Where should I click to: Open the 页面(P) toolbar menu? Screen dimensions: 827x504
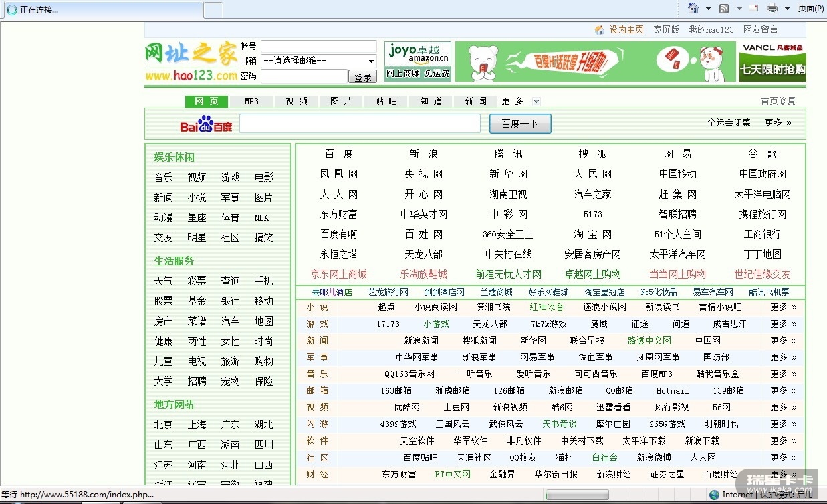point(810,8)
